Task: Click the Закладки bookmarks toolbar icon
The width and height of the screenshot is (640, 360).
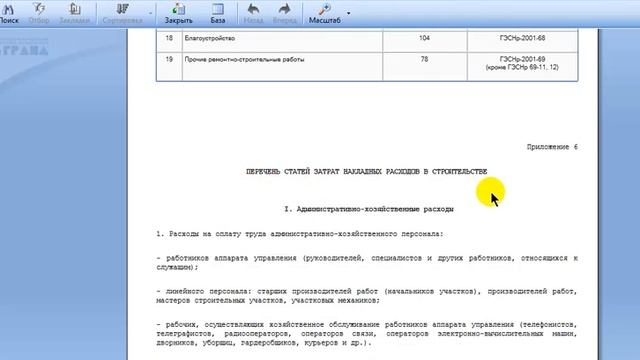Action: pyautogui.click(x=74, y=13)
